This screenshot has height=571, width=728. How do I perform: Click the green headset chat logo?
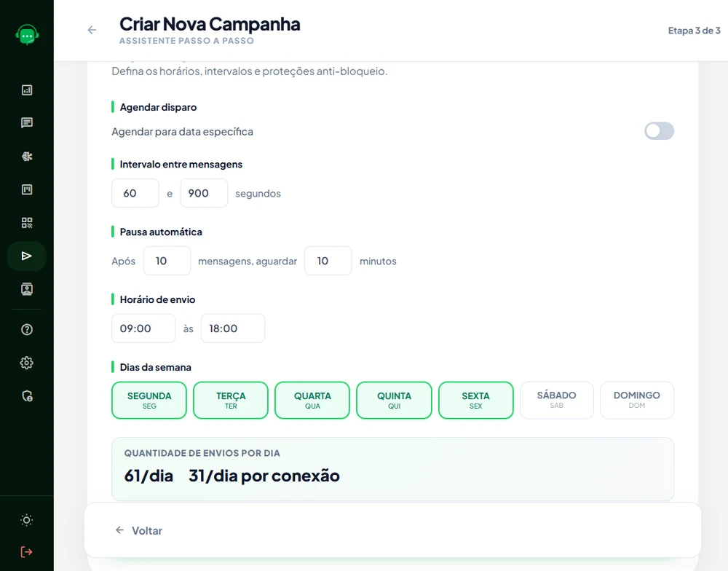27,35
